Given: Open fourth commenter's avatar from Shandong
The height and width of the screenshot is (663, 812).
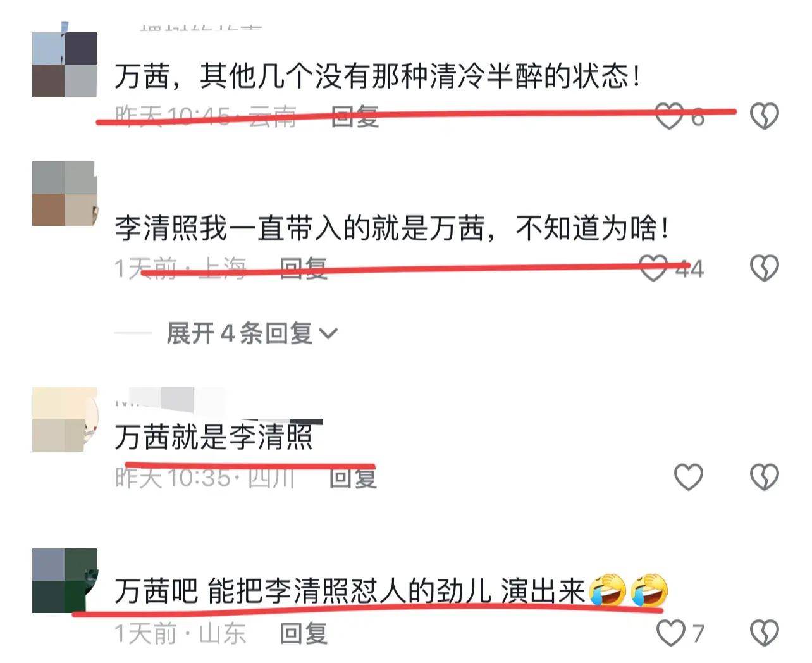Looking at the screenshot, I should [x=65, y=581].
